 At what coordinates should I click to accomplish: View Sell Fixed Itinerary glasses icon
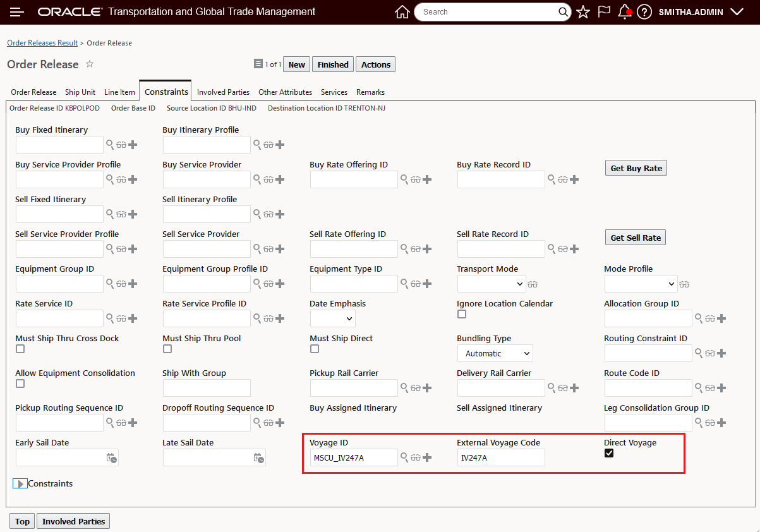[x=121, y=214]
